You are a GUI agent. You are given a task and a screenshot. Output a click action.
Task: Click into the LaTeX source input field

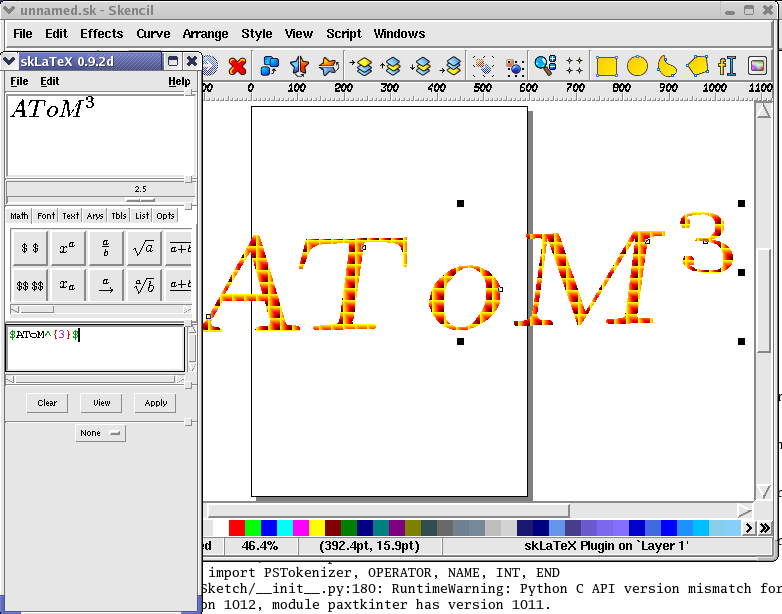pyautogui.click(x=95, y=348)
